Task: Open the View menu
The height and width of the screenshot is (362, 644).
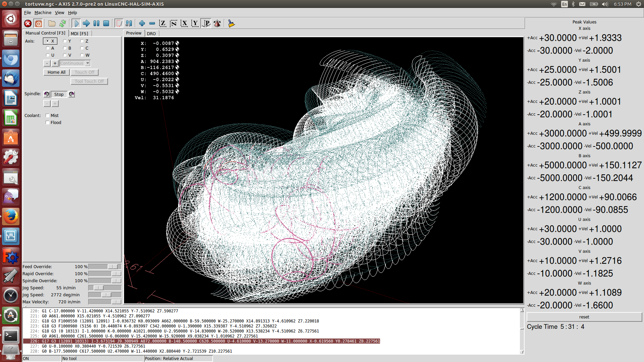Action: 59,13
